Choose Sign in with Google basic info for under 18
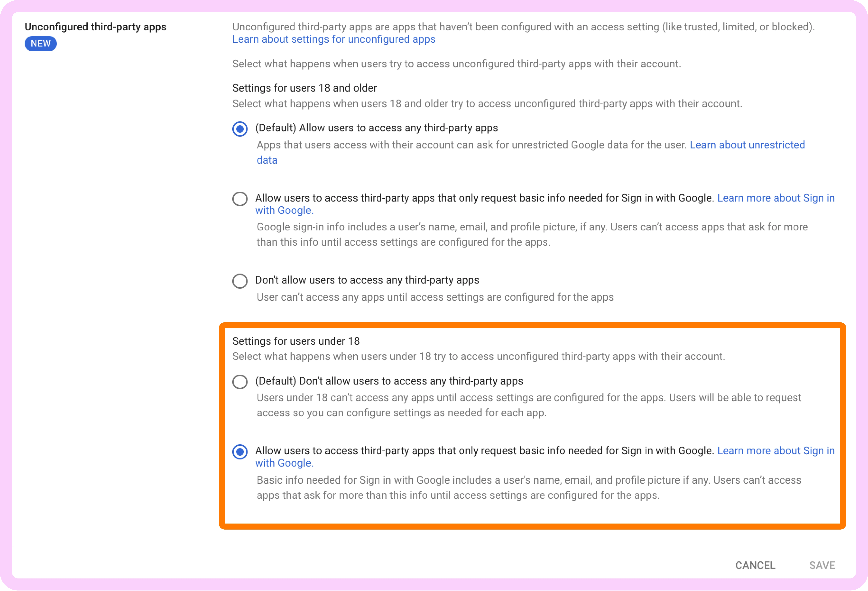Image resolution: width=868 pixels, height=591 pixels. click(x=240, y=451)
